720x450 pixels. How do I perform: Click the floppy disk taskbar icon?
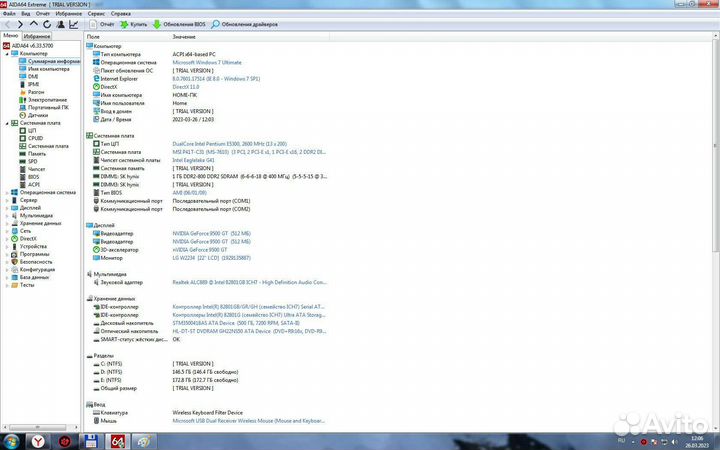[x=91, y=442]
